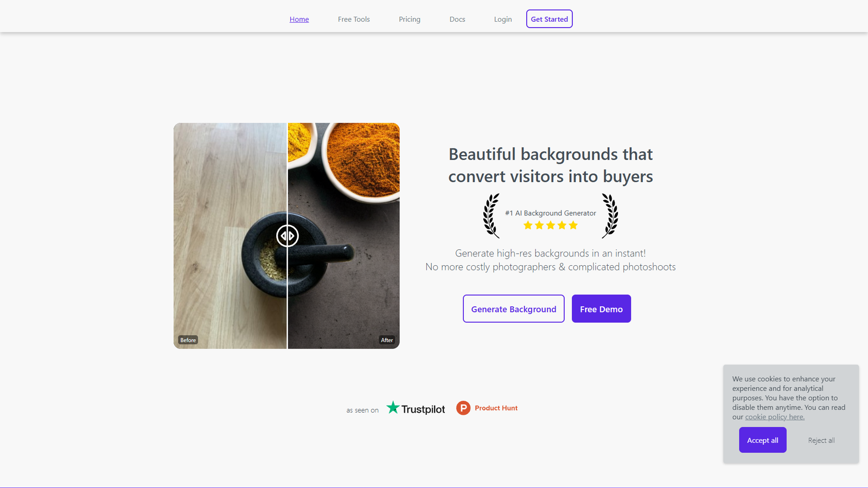This screenshot has width=868, height=488.
Task: Click the After label on the image
Action: [x=387, y=339]
